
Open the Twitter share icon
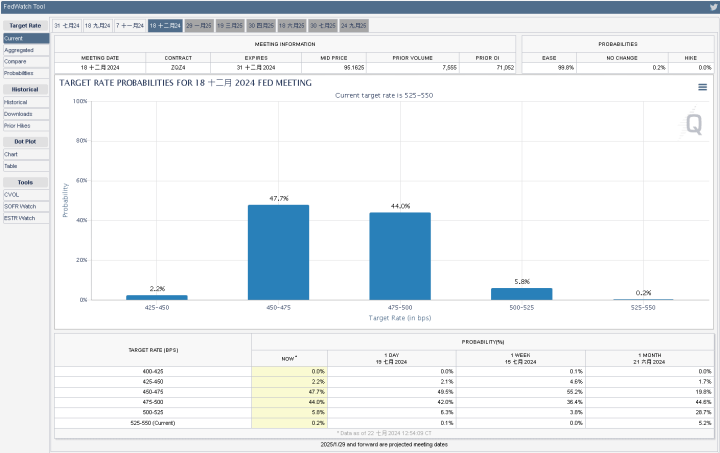(x=714, y=7)
